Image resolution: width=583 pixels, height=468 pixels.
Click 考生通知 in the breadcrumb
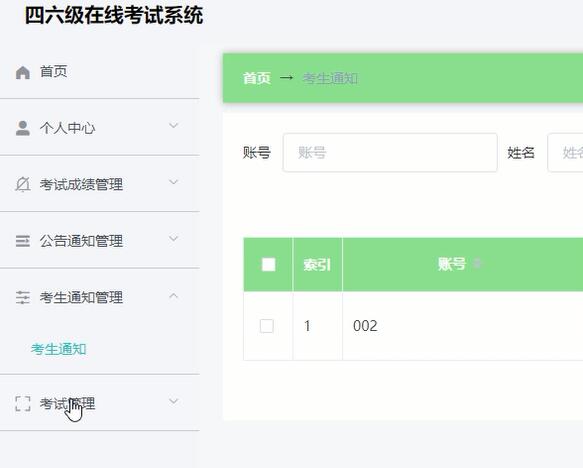click(330, 78)
